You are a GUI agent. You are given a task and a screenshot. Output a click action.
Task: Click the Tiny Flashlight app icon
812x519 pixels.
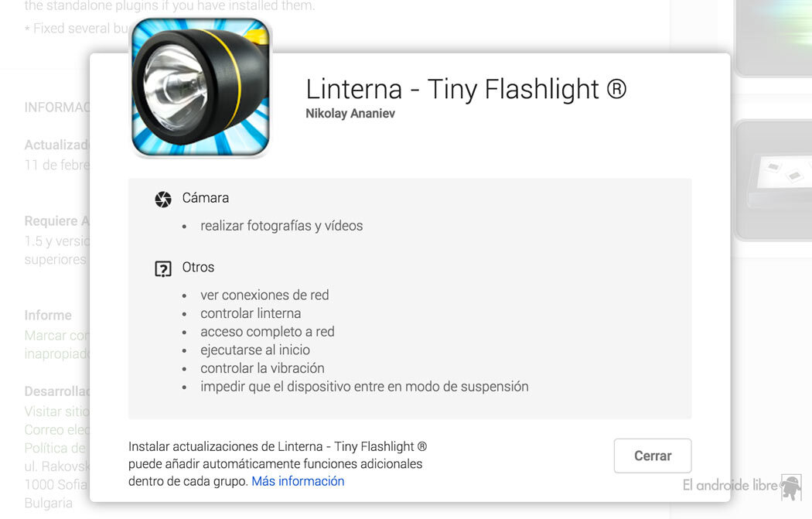click(x=201, y=87)
